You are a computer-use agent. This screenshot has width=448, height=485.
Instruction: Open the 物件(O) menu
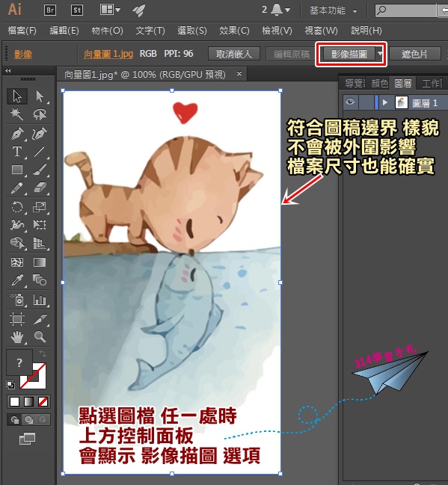107,31
